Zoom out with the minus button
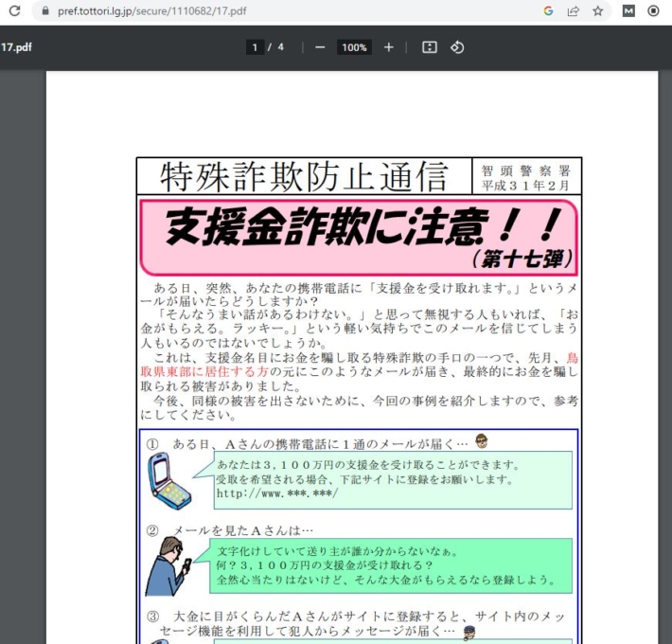The height and width of the screenshot is (644, 672). pyautogui.click(x=320, y=47)
